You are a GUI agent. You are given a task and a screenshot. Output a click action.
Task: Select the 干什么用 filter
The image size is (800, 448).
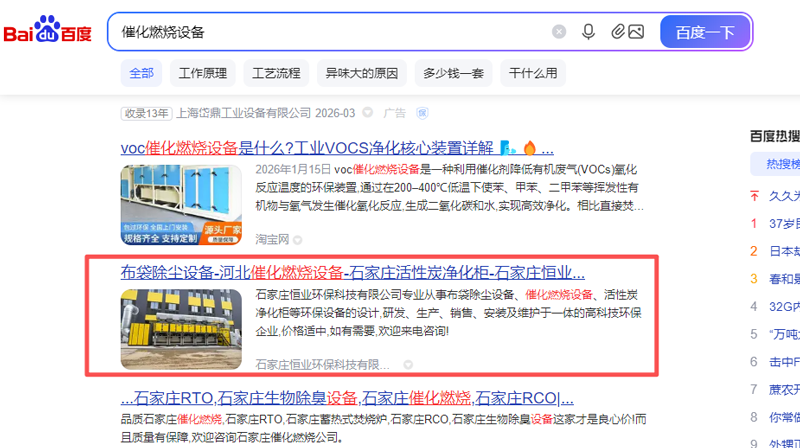pyautogui.click(x=533, y=73)
